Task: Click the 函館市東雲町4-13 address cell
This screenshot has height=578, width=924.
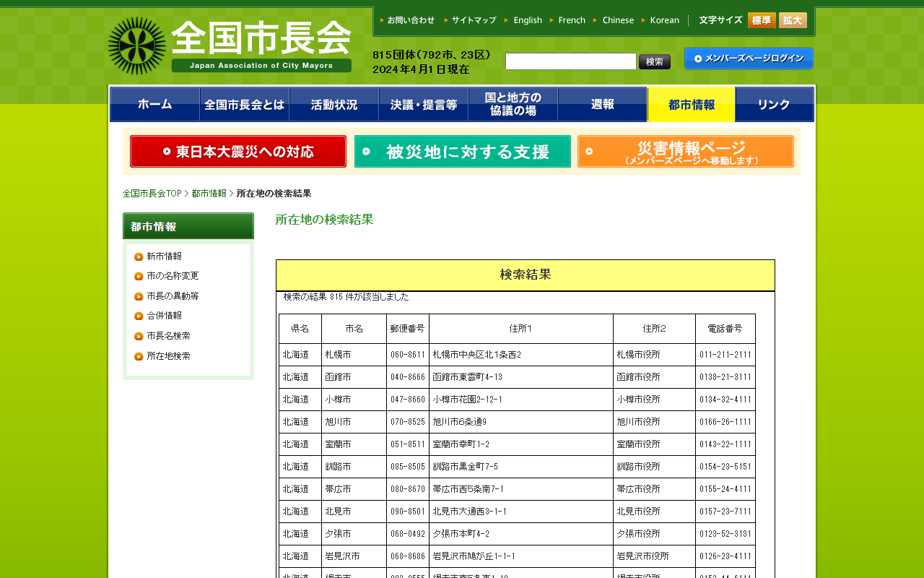Action: [x=521, y=377]
